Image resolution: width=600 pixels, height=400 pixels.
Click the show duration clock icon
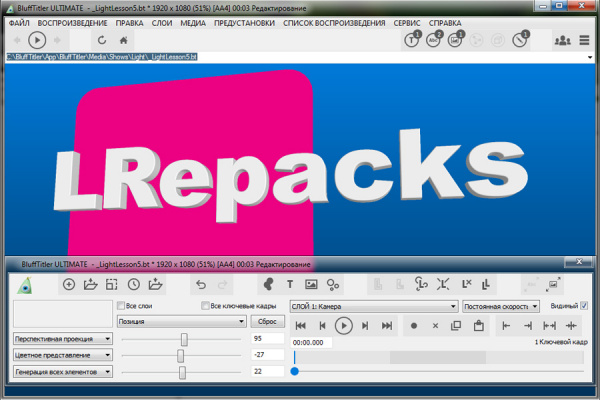134,284
